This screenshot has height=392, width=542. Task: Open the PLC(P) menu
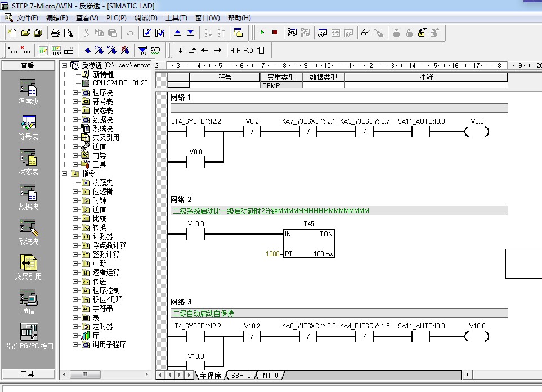tap(116, 18)
